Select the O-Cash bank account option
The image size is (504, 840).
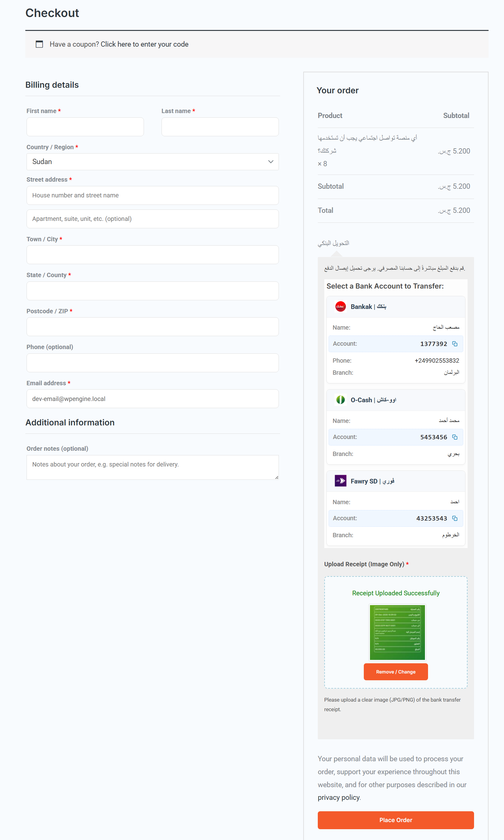click(395, 400)
